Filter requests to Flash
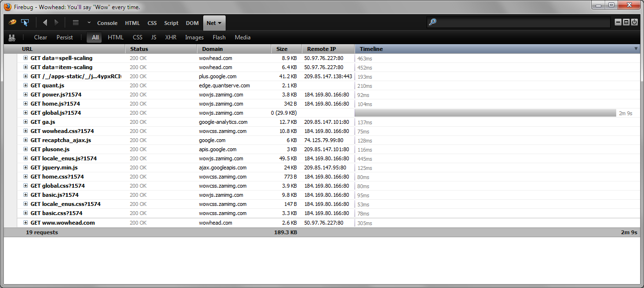Viewport: 644px width, 288px height. click(x=219, y=37)
